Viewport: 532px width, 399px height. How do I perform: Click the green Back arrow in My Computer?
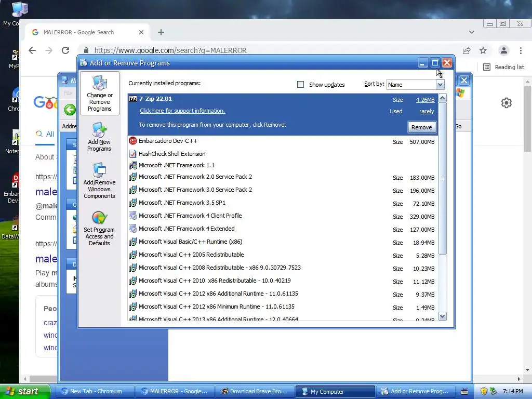[70, 110]
